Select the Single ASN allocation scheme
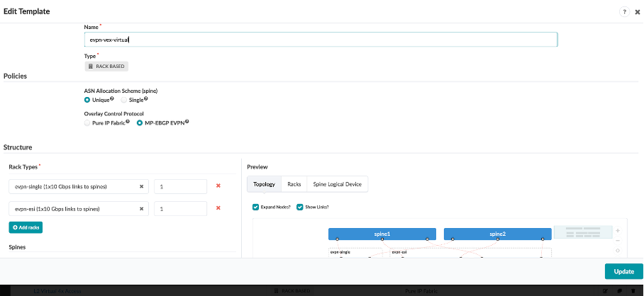The image size is (644, 296). click(124, 100)
